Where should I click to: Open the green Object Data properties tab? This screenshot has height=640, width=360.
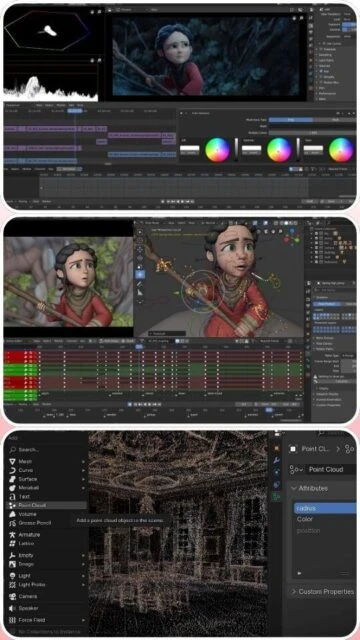click(x=277, y=497)
